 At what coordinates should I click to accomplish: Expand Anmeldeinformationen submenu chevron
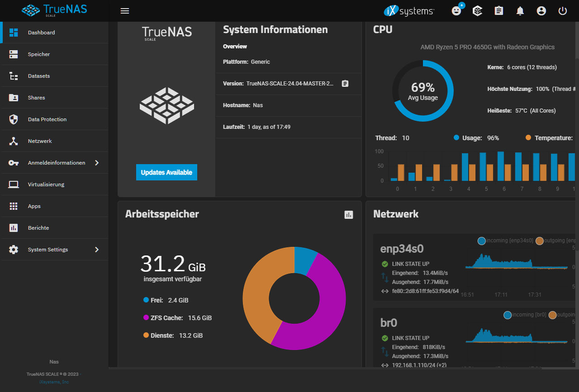[96, 163]
